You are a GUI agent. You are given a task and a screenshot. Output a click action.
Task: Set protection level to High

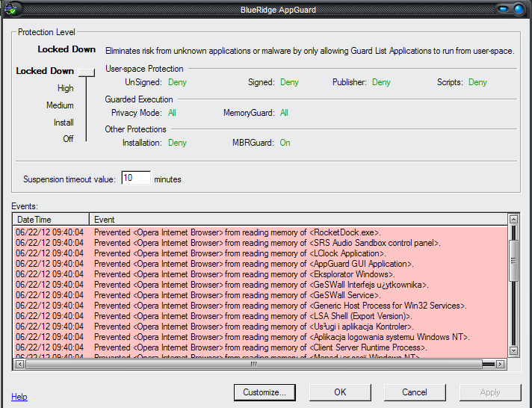pyautogui.click(x=65, y=88)
